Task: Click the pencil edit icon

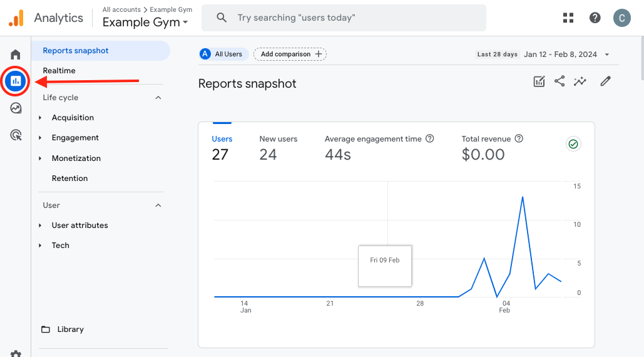Action: pyautogui.click(x=605, y=81)
